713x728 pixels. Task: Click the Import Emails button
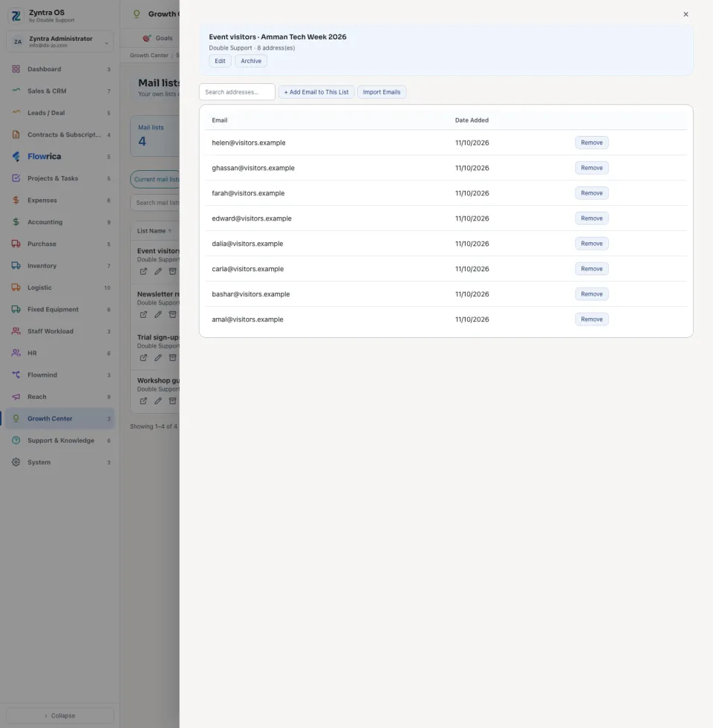click(382, 92)
